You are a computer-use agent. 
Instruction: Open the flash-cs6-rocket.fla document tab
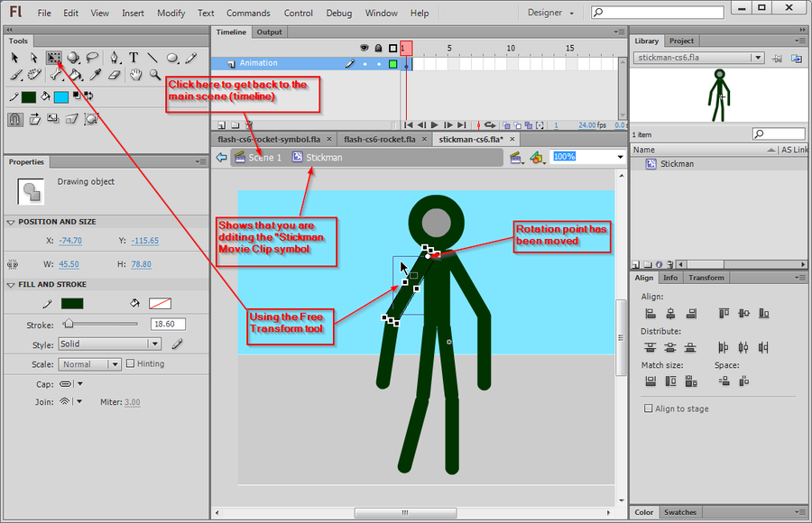tap(379, 140)
